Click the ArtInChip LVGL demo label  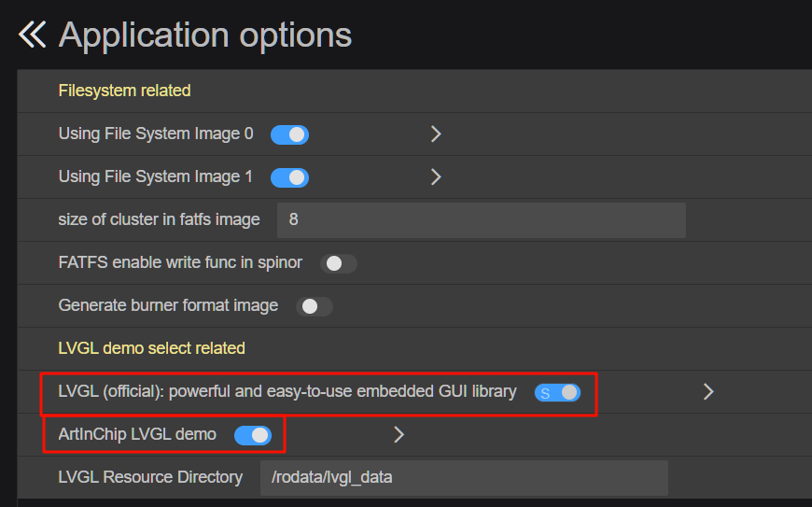[137, 434]
